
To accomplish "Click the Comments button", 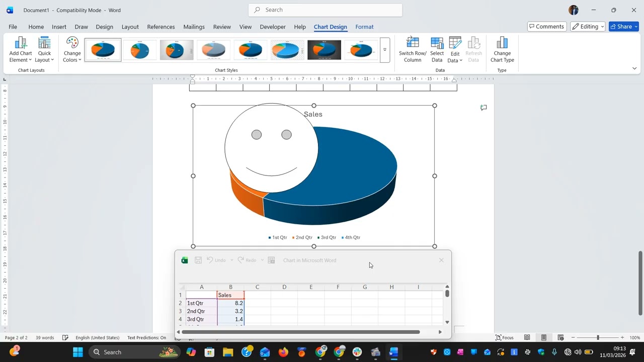I will [x=547, y=27].
